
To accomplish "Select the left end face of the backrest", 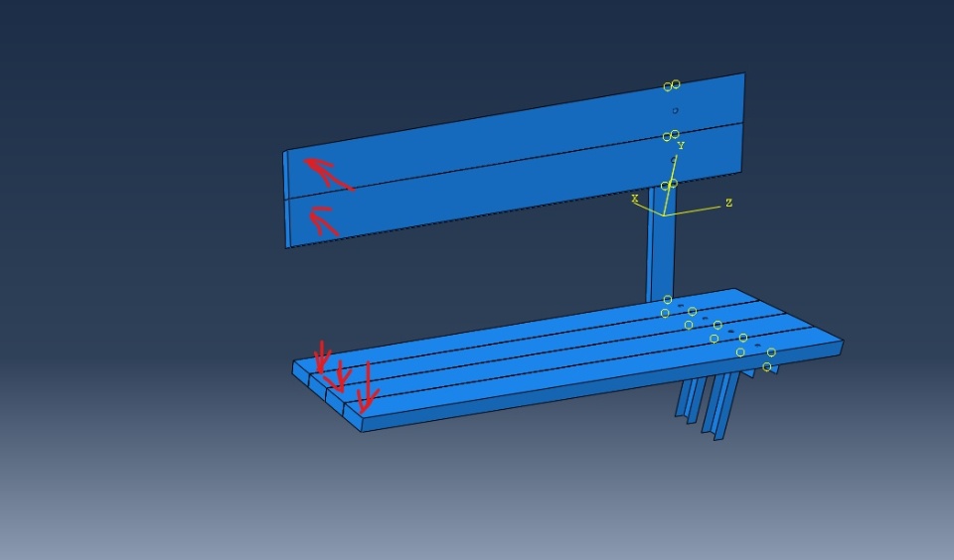I will click(x=286, y=200).
